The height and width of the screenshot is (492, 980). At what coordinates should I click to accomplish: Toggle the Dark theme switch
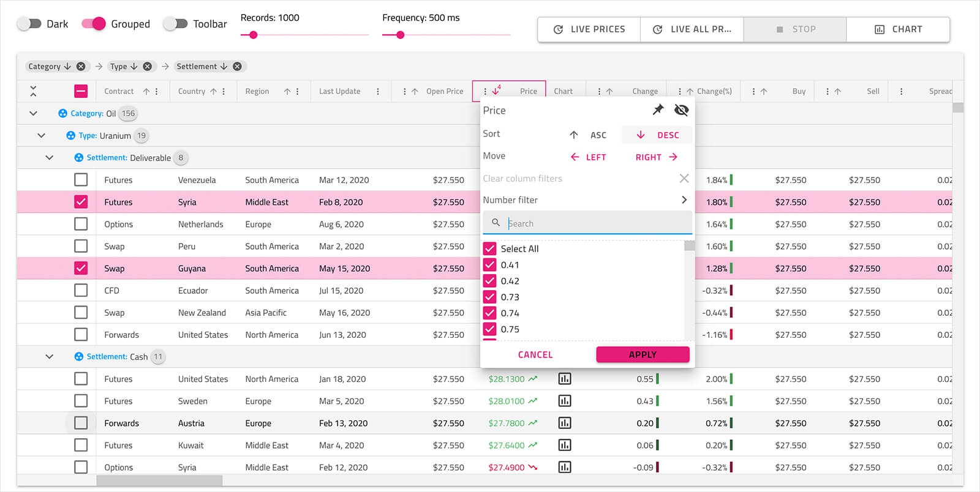tap(28, 24)
